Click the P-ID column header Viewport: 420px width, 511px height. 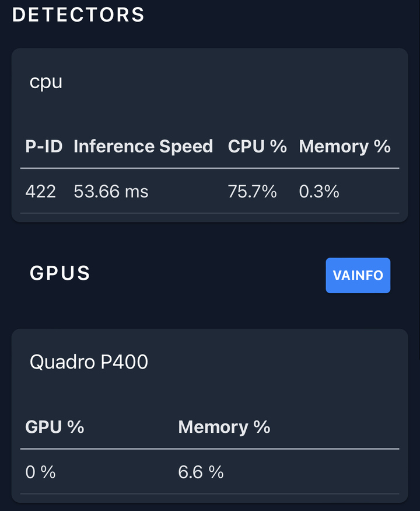coord(44,146)
